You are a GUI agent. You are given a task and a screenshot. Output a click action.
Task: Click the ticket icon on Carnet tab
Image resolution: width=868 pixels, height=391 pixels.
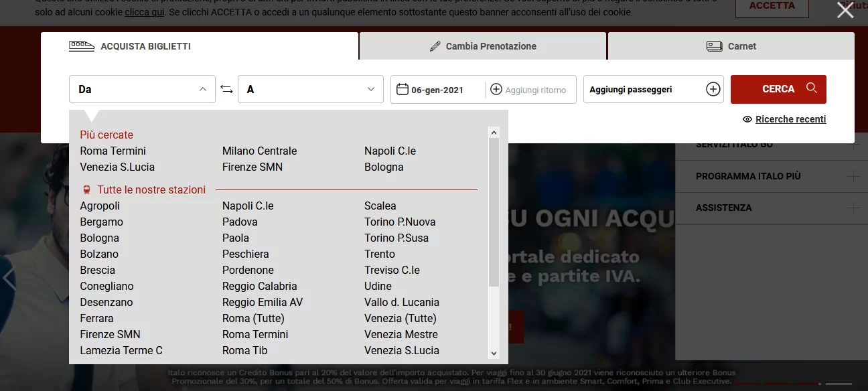(714, 46)
